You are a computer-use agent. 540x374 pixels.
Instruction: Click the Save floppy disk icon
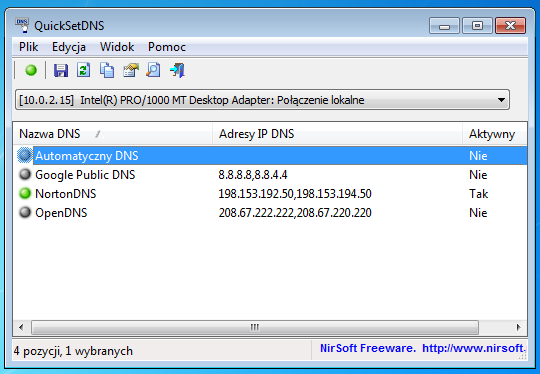(x=61, y=70)
